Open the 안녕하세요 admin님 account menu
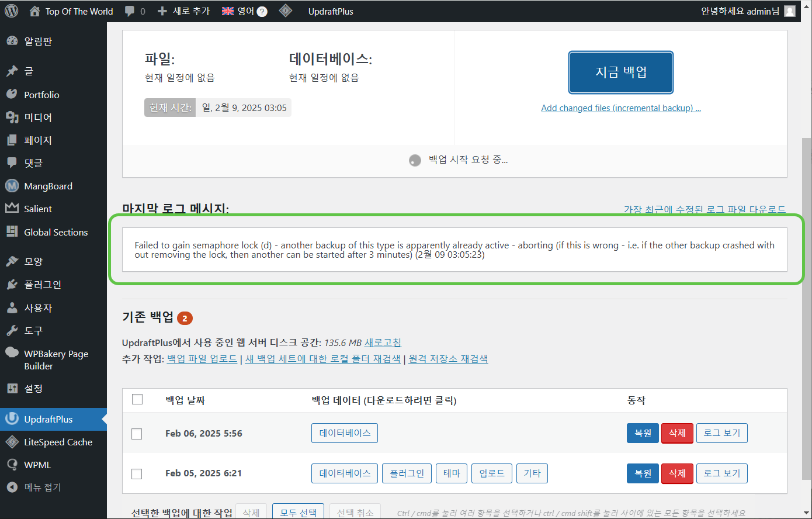The height and width of the screenshot is (519, 812). [748, 11]
